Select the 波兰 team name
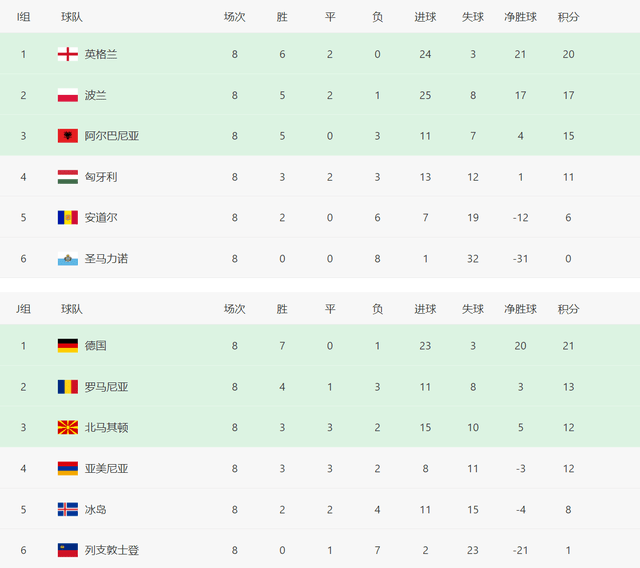The image size is (640, 568). 96,95
